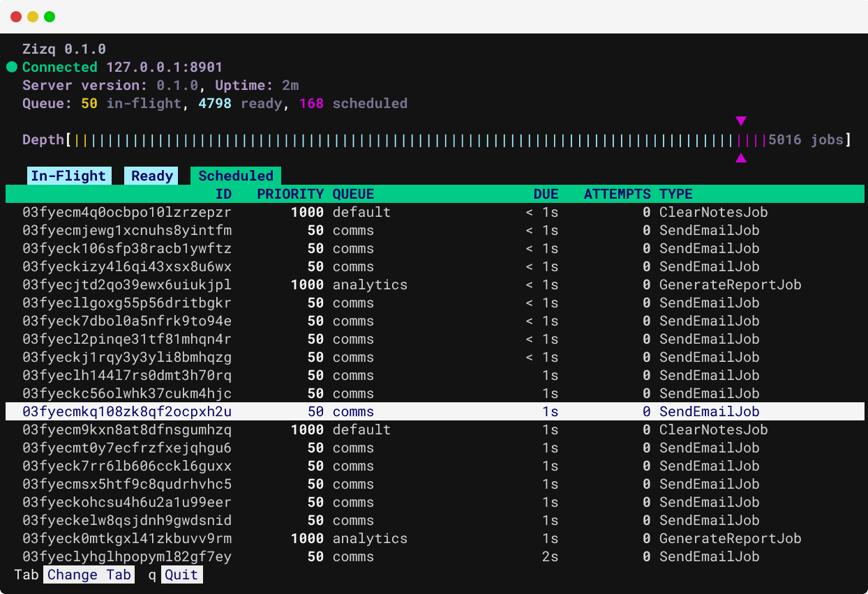Click the lower magenta depth marker triangle

click(741, 158)
